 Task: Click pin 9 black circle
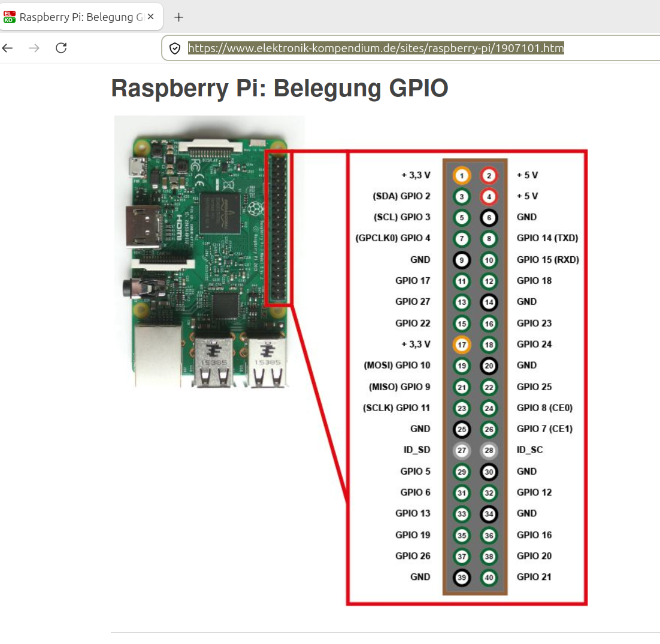[462, 260]
